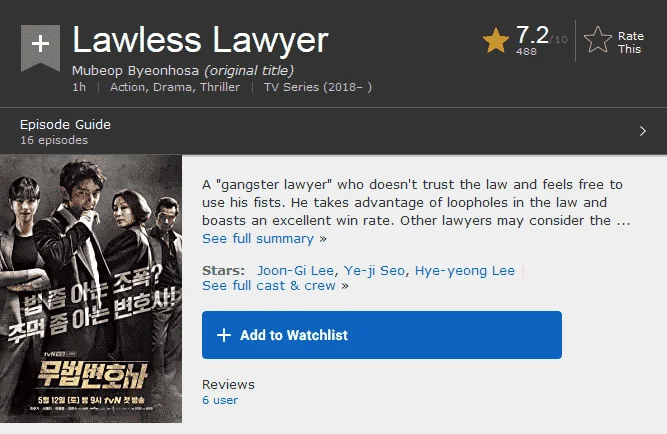Open the 16 episodes list
This screenshot has height=434, width=667.
54,140
